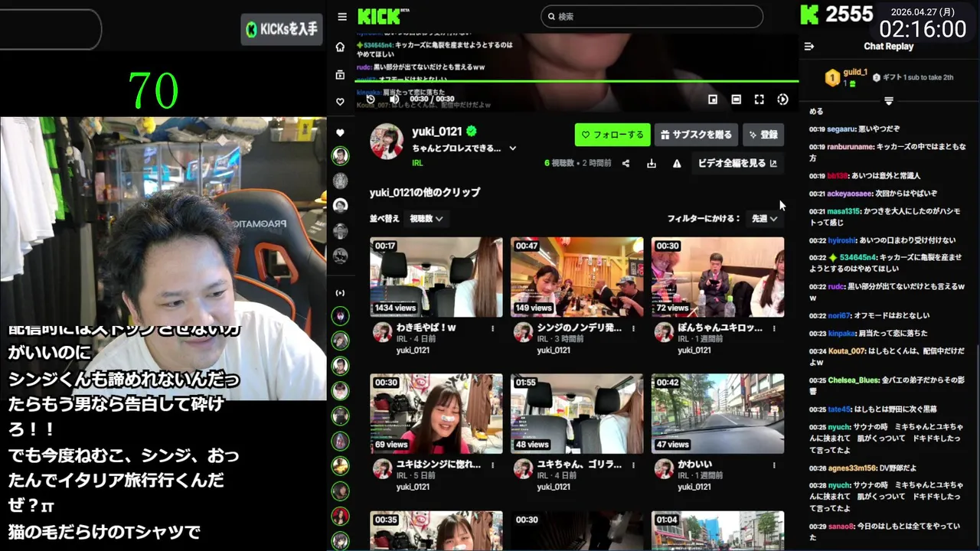
Task: Click the シンジのノンデリ発 clip title
Action: coord(580,328)
